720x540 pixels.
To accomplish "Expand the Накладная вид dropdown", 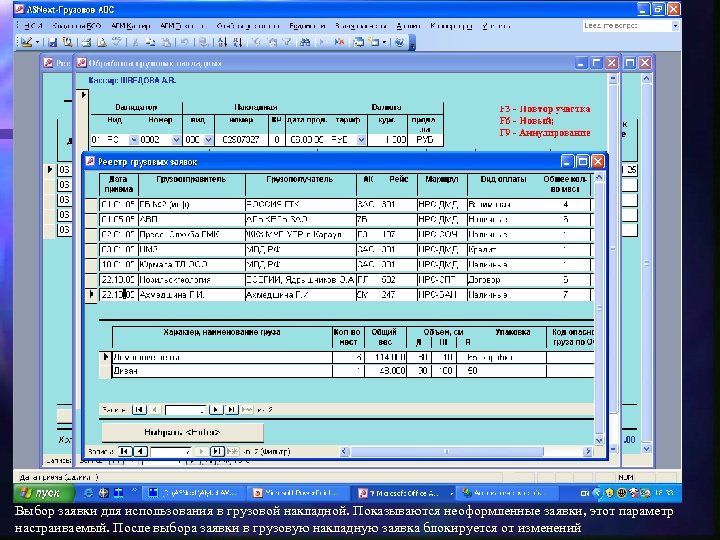I will click(x=208, y=140).
